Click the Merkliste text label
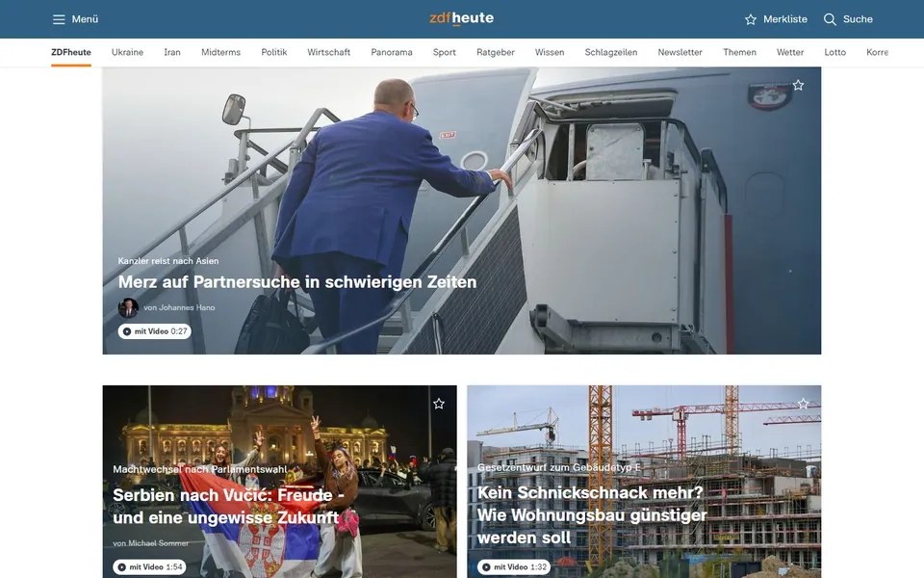The image size is (924, 578). tap(785, 19)
